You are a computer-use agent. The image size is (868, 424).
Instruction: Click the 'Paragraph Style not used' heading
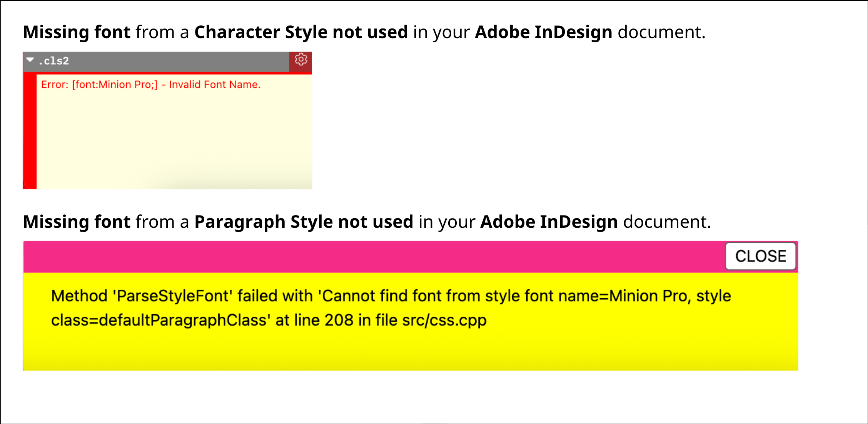point(304,222)
